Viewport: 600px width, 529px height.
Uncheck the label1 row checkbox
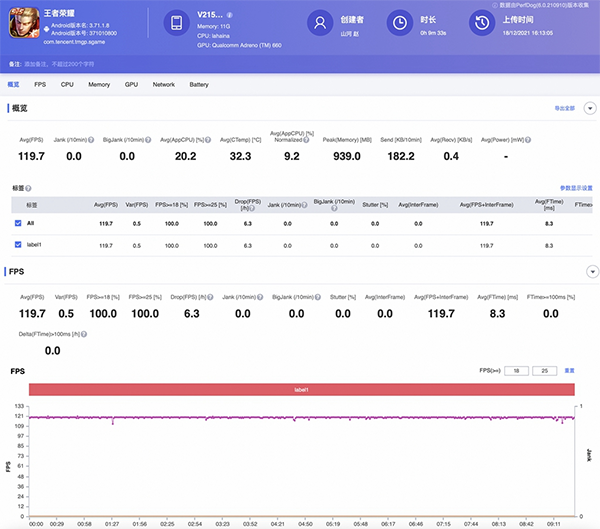(18, 244)
